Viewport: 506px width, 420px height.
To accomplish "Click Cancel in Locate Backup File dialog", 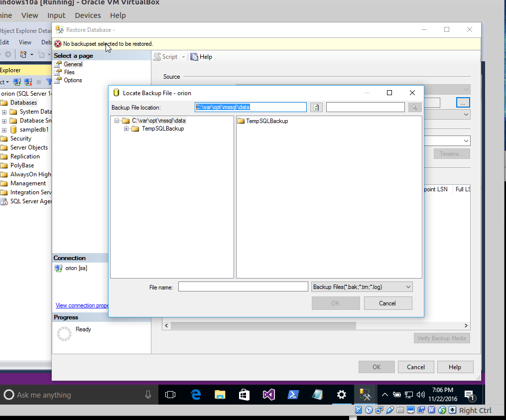I will [387, 303].
